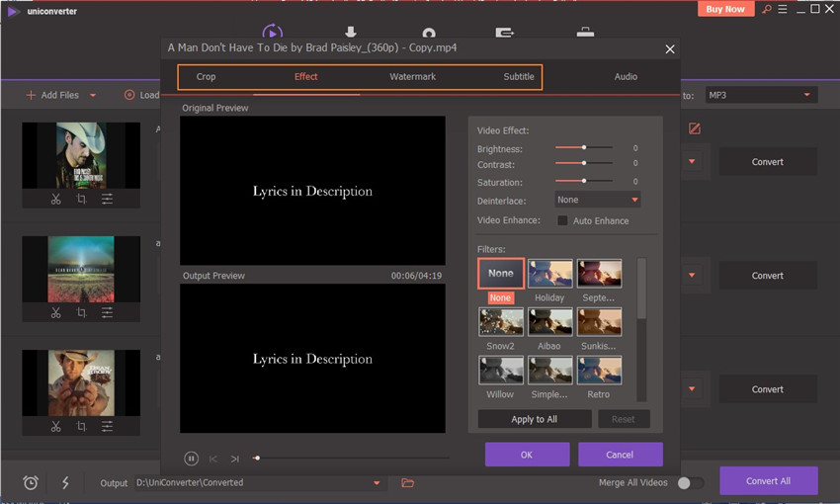This screenshot has width=840, height=504.
Task: Switch to the Crop tab
Action: tap(206, 77)
